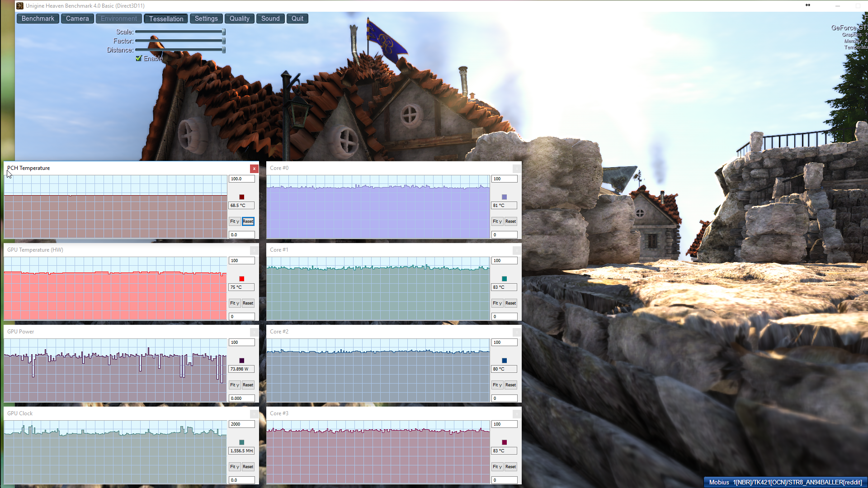Click Fit y in GPU Temperature graph

tap(235, 303)
